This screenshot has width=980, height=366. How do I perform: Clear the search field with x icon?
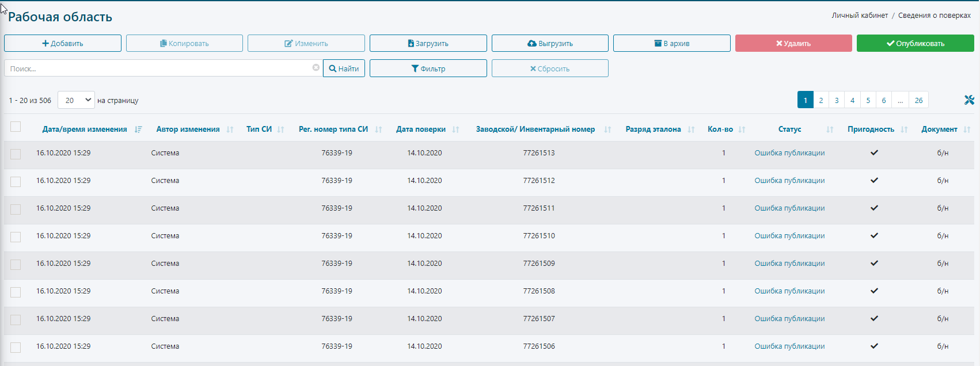click(x=316, y=68)
